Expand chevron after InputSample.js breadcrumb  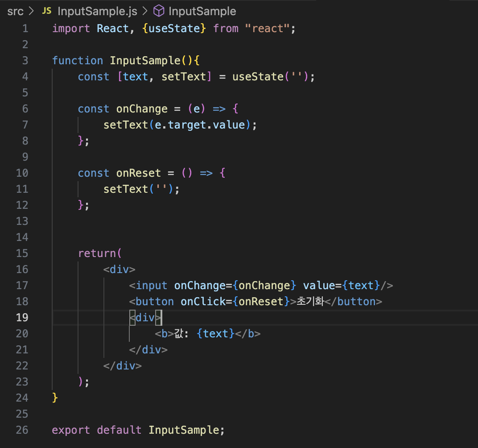[145, 11]
